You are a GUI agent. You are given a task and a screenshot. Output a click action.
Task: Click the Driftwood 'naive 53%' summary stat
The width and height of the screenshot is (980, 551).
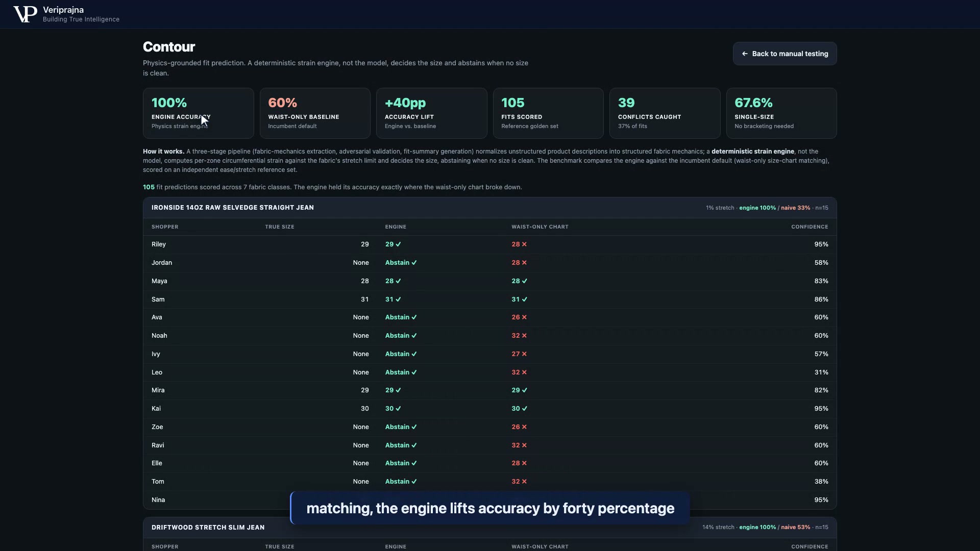click(795, 528)
